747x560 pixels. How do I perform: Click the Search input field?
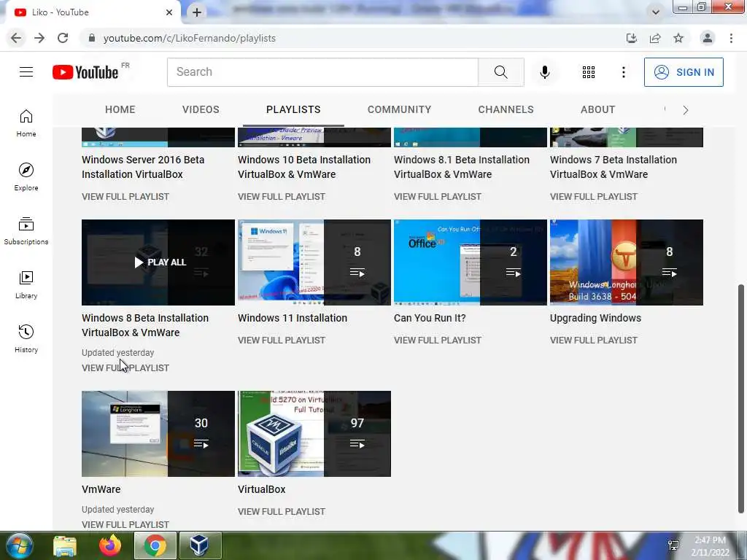[322, 72]
